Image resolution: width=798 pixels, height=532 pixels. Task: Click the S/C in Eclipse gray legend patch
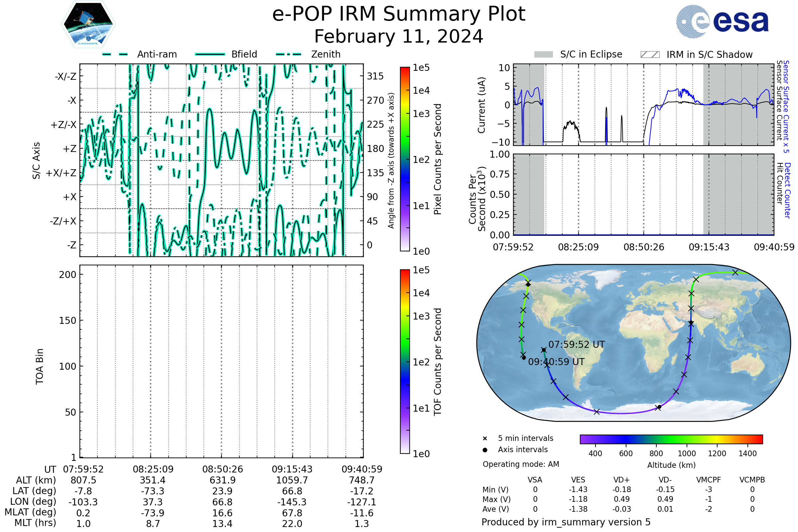pyautogui.click(x=544, y=55)
